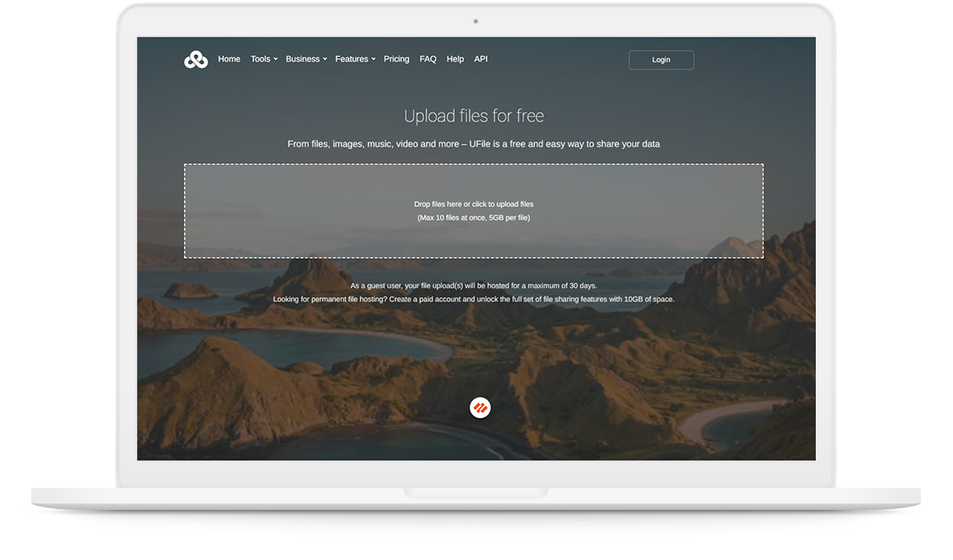This screenshot has height=560, width=953.
Task: Click the chevron beside Features
Action: pyautogui.click(x=375, y=59)
